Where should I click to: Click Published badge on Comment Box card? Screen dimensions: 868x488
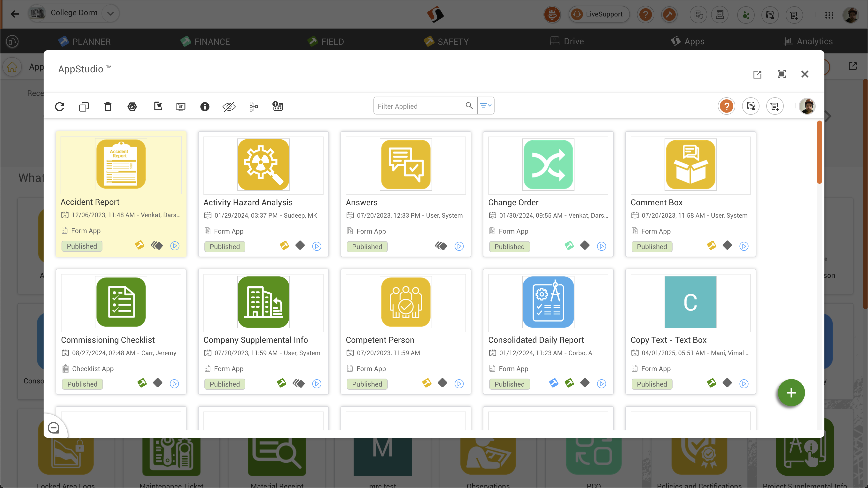[x=652, y=246]
